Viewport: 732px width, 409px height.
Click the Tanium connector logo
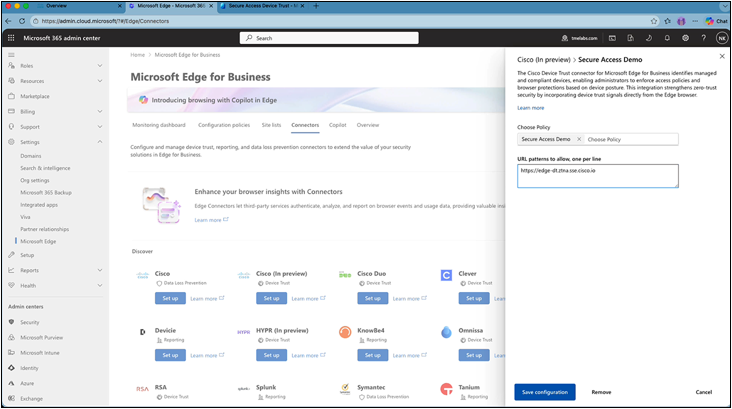(x=446, y=389)
